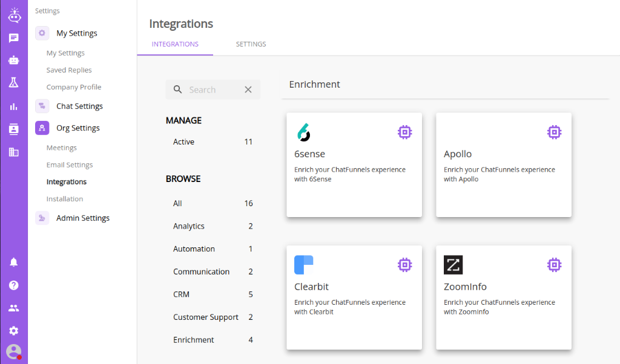Screen dimensions: 620x364
Task: Click the chip icon on Apollo card
Action: (x=555, y=132)
